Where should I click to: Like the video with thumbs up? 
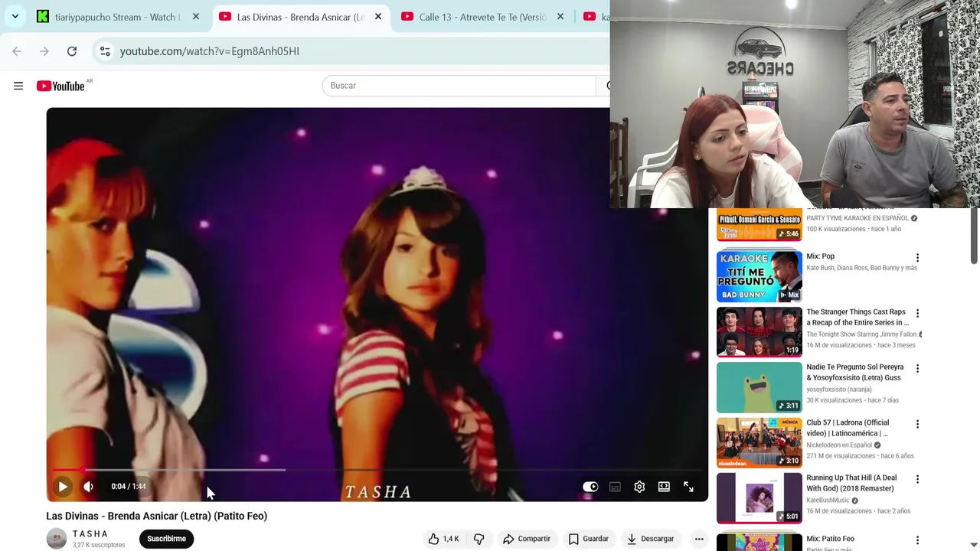tap(443, 539)
